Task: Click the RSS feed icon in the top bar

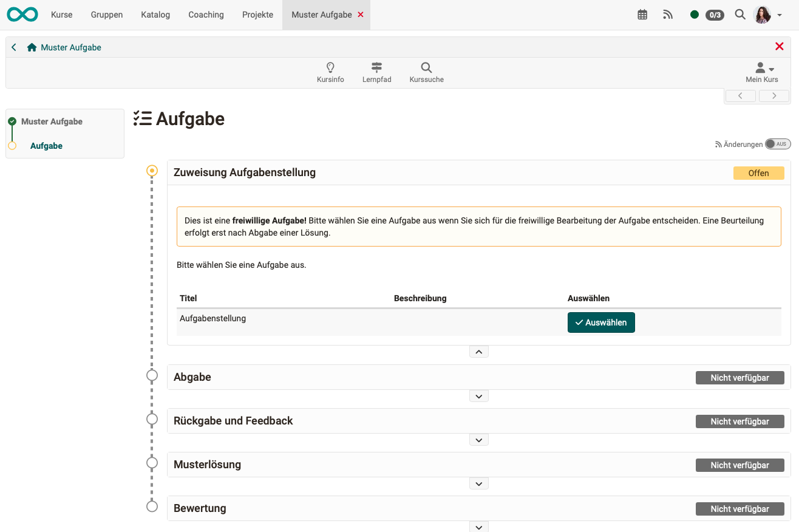Action: click(x=668, y=14)
